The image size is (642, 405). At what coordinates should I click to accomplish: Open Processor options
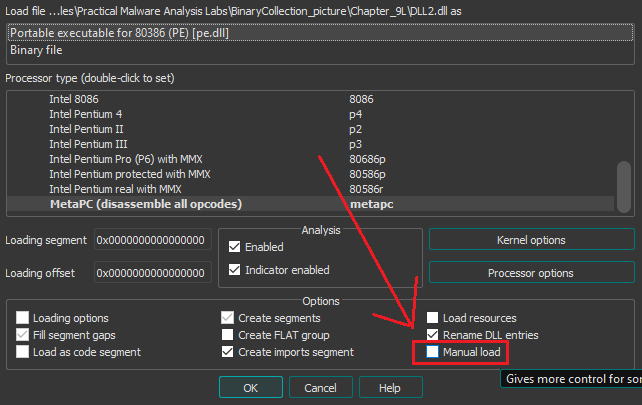coord(531,273)
